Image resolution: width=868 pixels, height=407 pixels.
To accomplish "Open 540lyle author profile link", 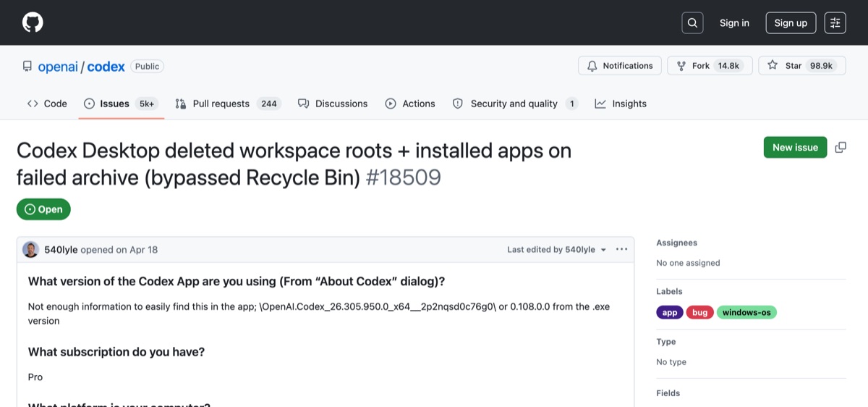I will (61, 250).
